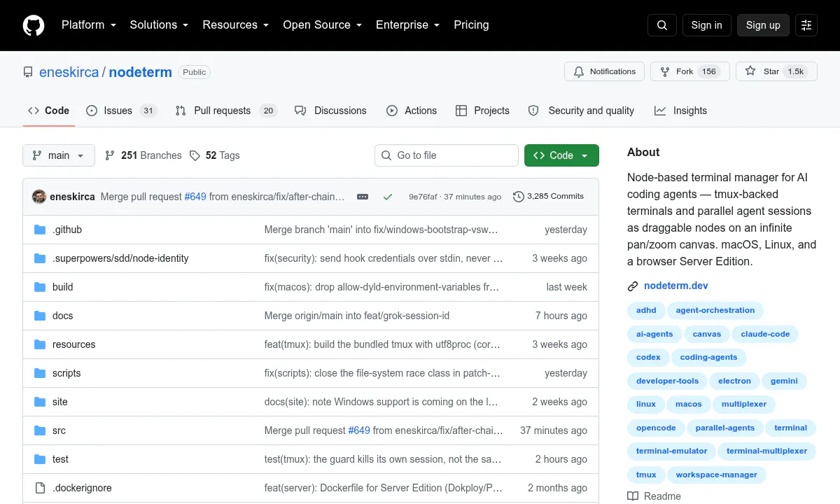Click the docs folder icon

40,316
